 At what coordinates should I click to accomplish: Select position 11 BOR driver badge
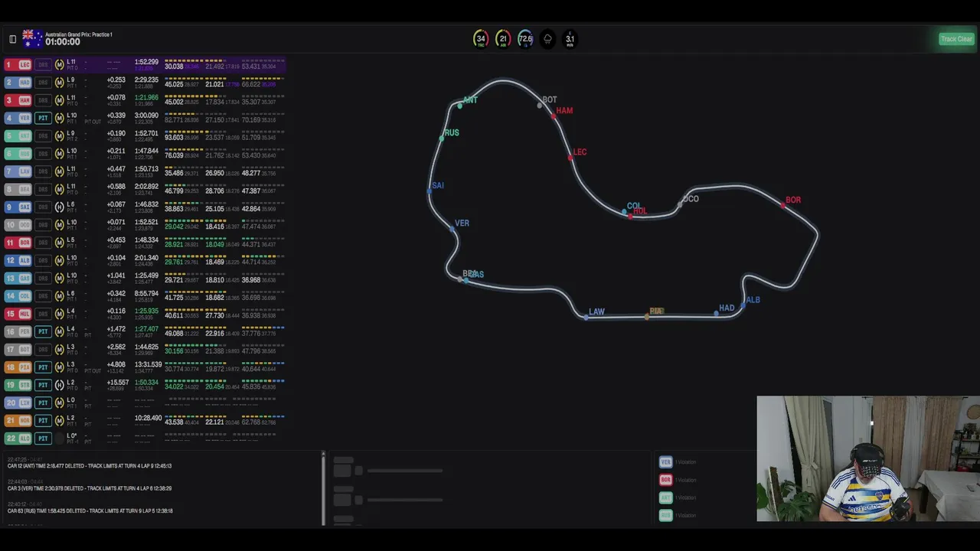pos(18,243)
